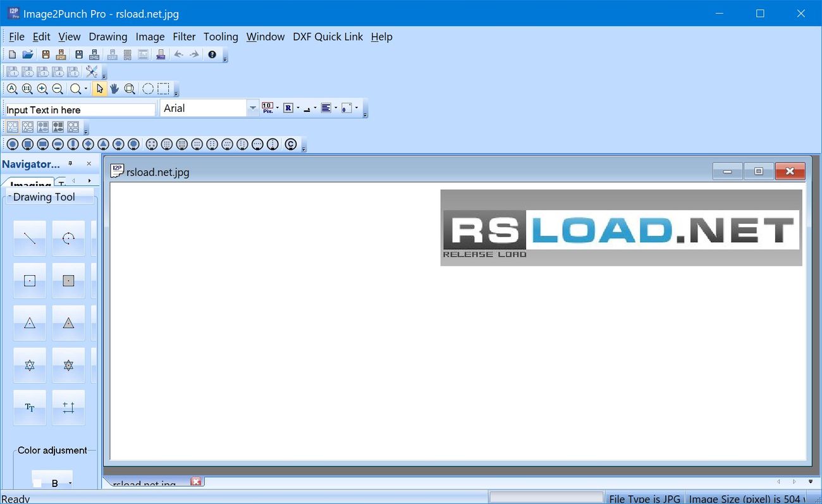The height and width of the screenshot is (504, 822).
Task: Pin the Navigator panel
Action: click(x=70, y=164)
